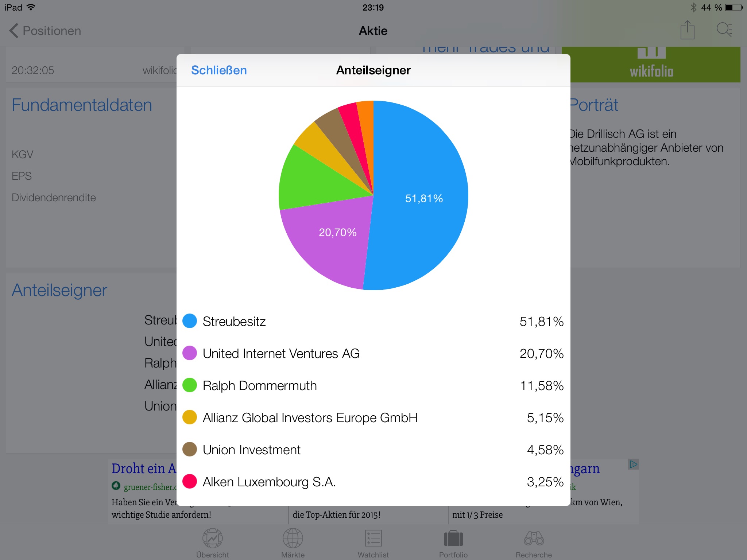Image resolution: width=747 pixels, height=560 pixels.
Task: Select the green Ralph Dommermuth legend dot
Action: click(x=190, y=385)
